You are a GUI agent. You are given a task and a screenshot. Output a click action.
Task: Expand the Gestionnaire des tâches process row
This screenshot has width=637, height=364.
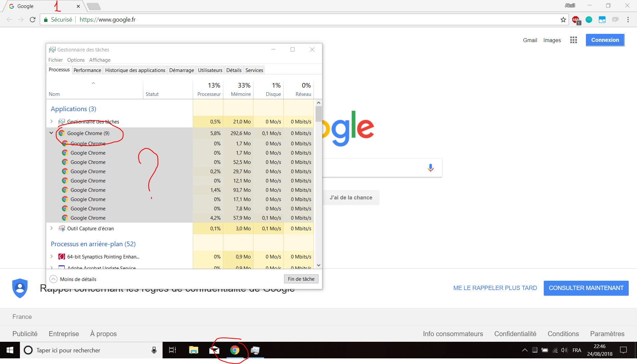pyautogui.click(x=51, y=121)
